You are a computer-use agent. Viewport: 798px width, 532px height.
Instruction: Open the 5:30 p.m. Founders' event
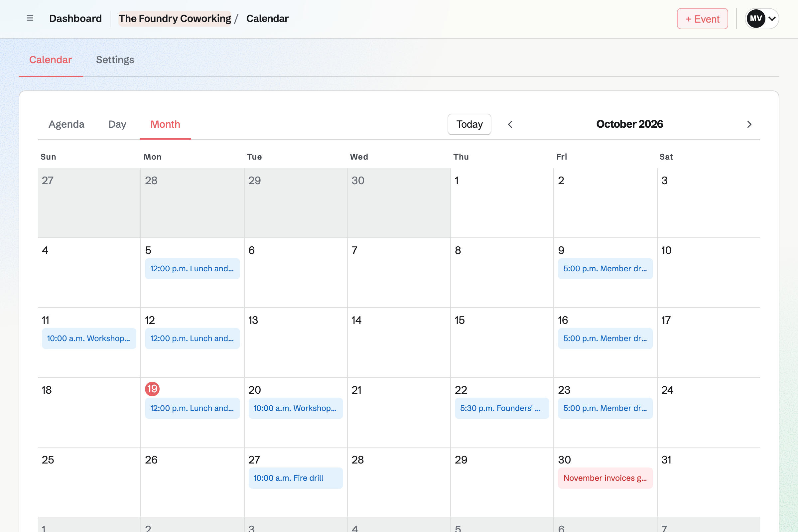pyautogui.click(x=502, y=408)
